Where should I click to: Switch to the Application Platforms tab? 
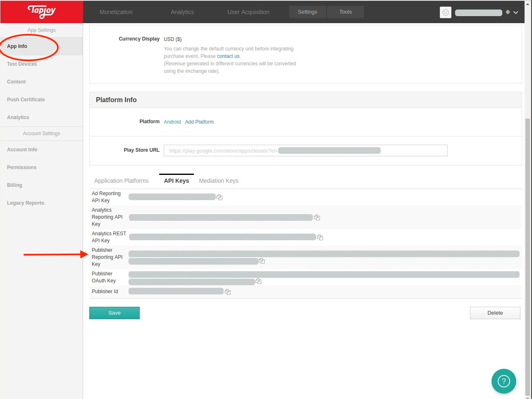121,181
